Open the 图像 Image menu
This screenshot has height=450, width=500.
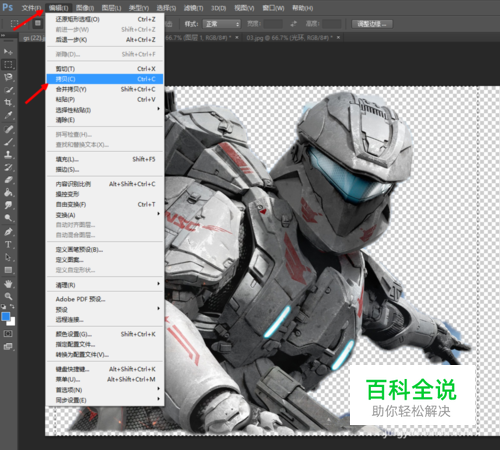pos(85,8)
